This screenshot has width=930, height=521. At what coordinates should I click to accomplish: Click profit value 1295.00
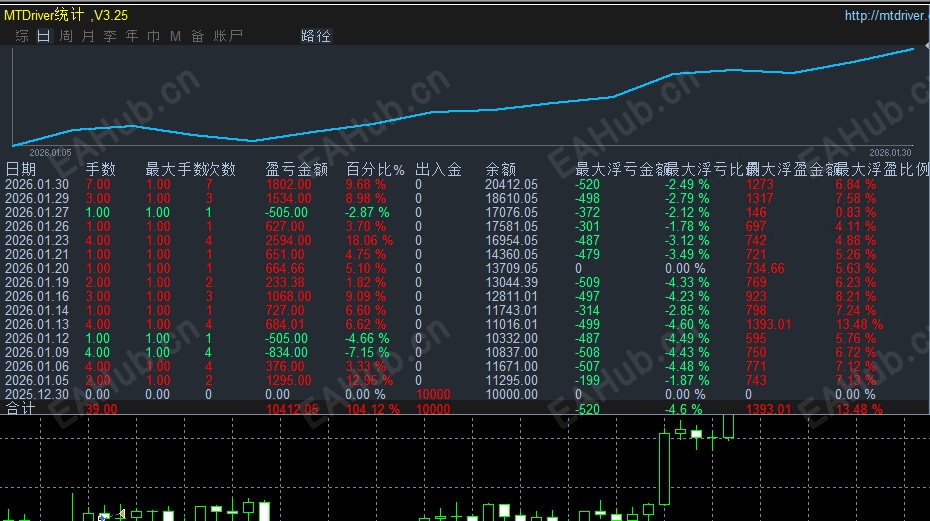point(288,380)
